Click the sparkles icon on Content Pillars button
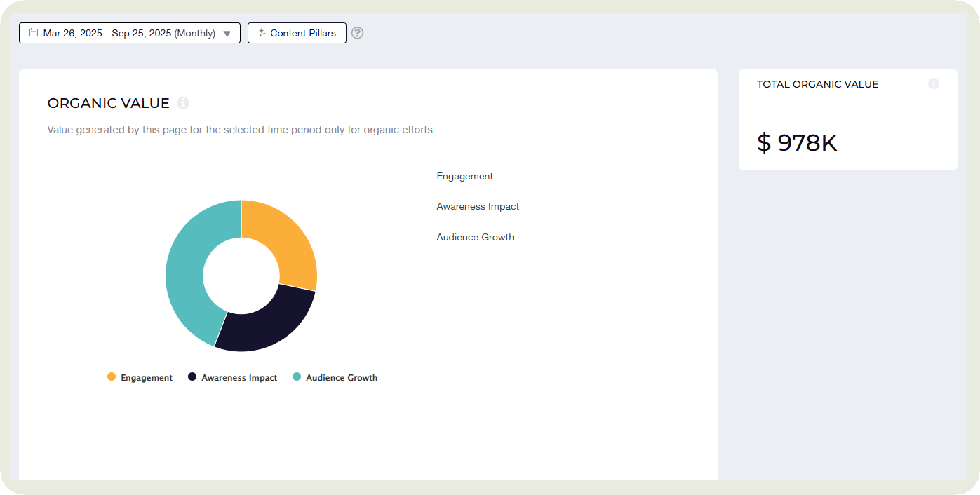Viewport: 980px width, 495px height. pos(260,32)
